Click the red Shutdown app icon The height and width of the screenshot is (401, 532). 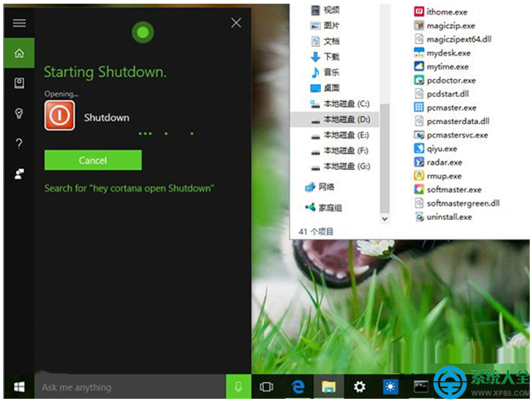pyautogui.click(x=59, y=116)
